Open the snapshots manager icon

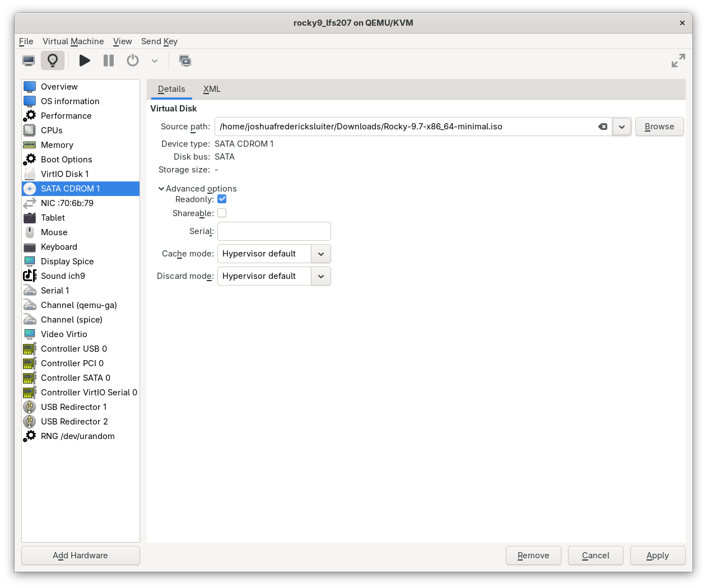point(185,60)
